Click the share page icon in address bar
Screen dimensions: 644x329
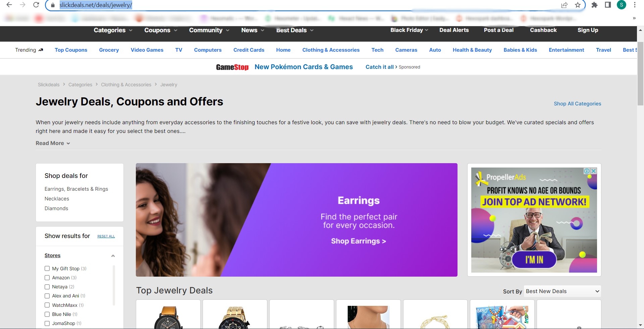coord(564,5)
